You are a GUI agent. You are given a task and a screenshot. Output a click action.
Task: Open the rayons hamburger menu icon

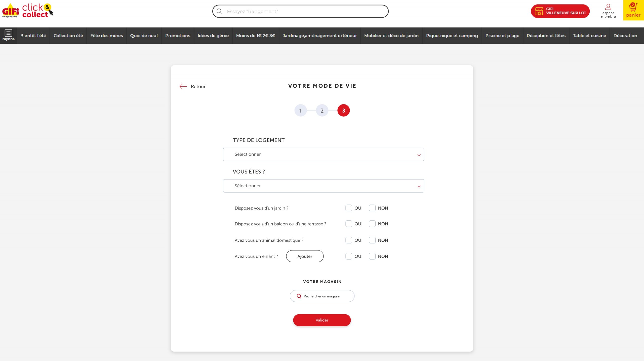coord(8,33)
